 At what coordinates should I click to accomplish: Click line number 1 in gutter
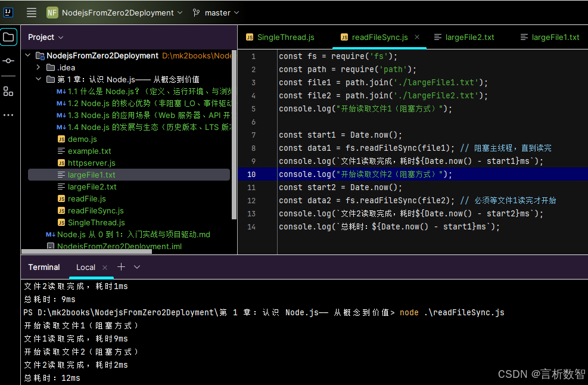pyautogui.click(x=254, y=56)
